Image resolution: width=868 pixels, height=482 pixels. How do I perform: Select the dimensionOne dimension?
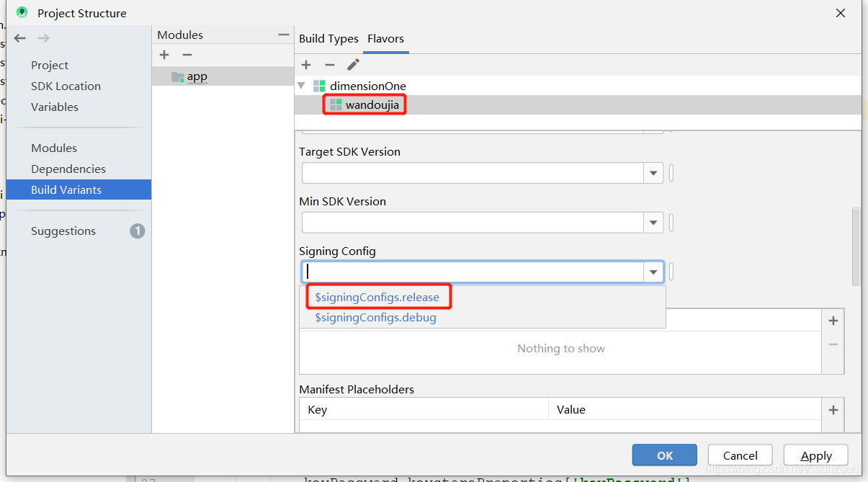(x=368, y=86)
